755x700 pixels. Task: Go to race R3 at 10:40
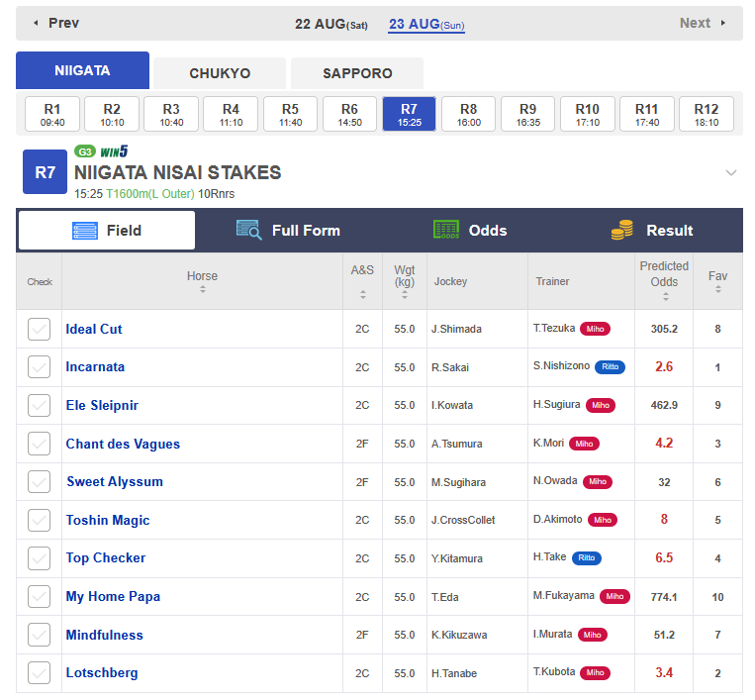point(171,114)
